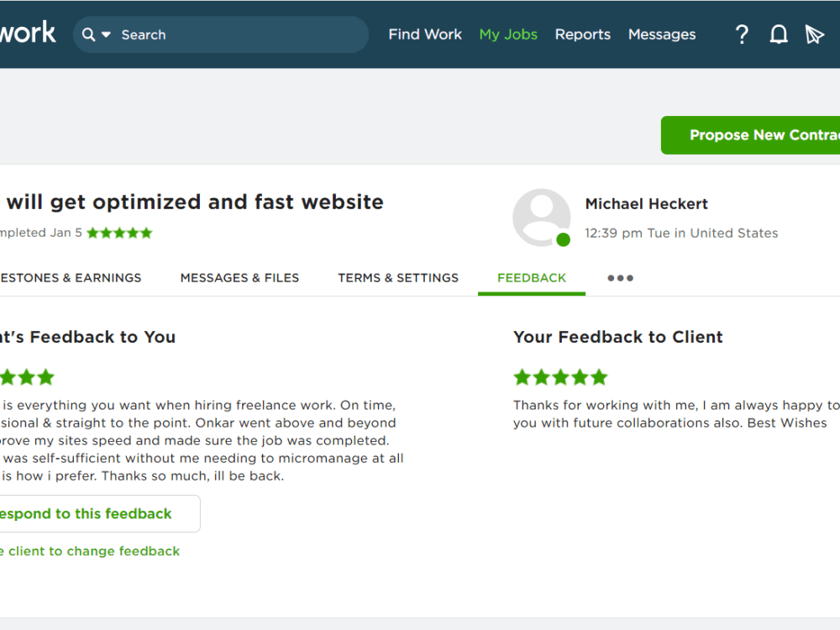
Task: Open the search type dropdown arrow
Action: [106, 34]
